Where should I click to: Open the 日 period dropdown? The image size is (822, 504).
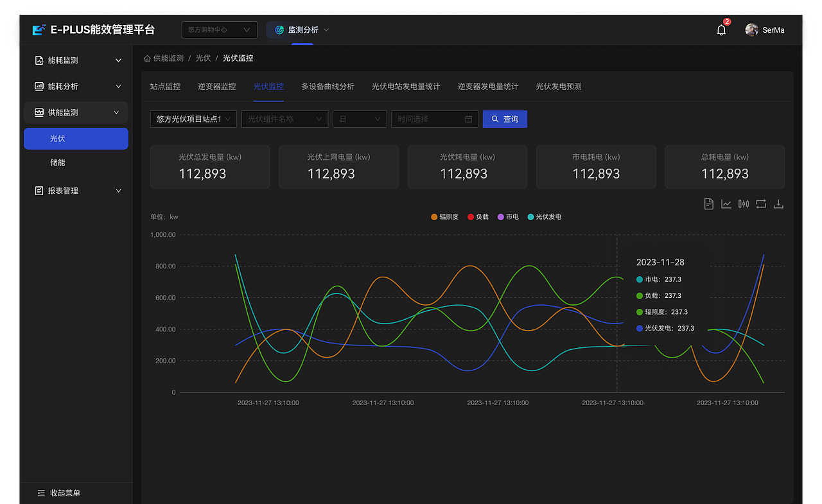click(x=360, y=119)
